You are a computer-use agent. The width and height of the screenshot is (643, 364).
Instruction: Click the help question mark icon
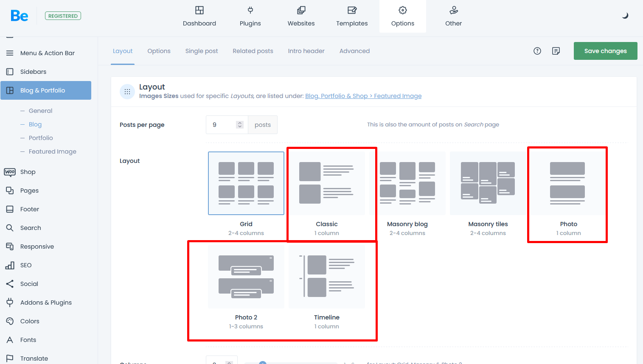point(537,51)
